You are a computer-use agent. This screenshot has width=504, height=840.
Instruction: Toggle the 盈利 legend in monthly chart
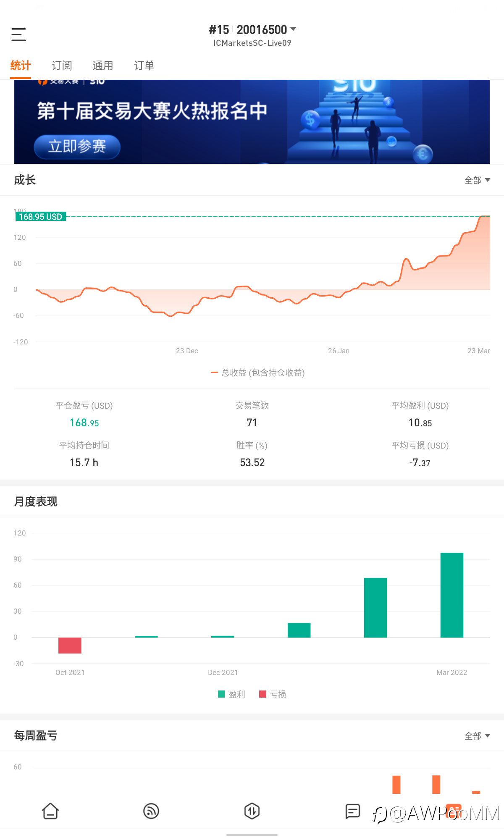tap(232, 694)
